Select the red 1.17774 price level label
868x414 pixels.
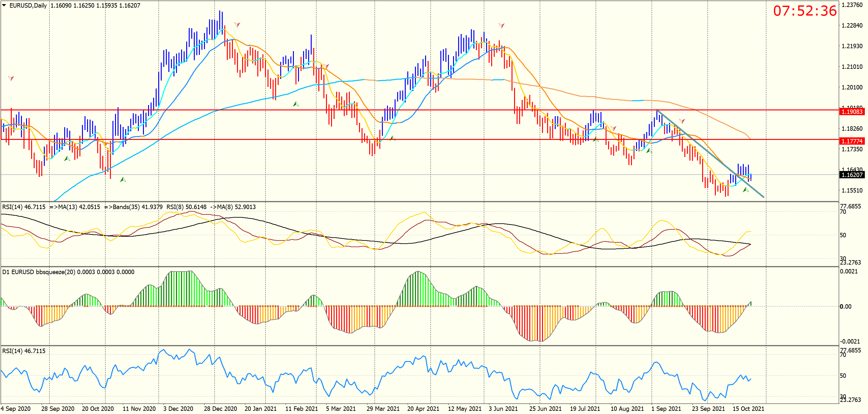click(852, 141)
